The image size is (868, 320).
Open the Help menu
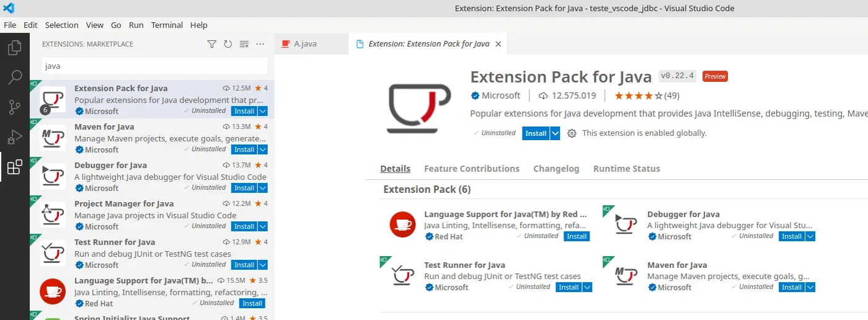click(x=199, y=25)
